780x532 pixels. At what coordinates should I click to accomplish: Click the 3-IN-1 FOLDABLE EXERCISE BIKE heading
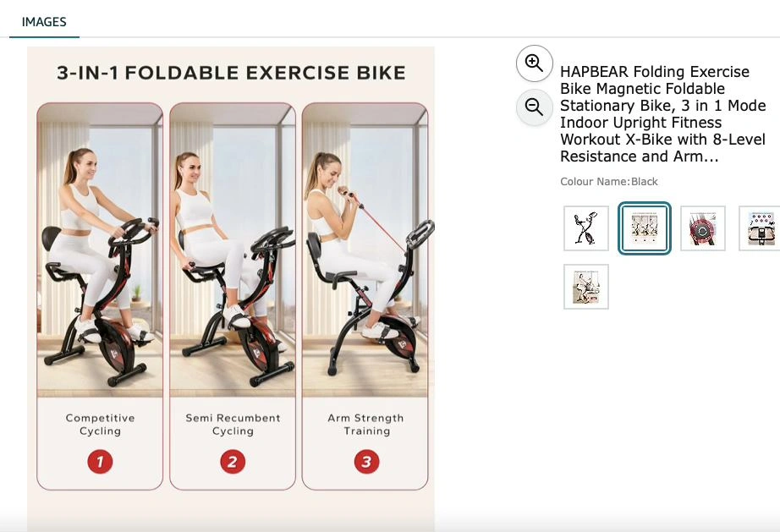point(231,73)
